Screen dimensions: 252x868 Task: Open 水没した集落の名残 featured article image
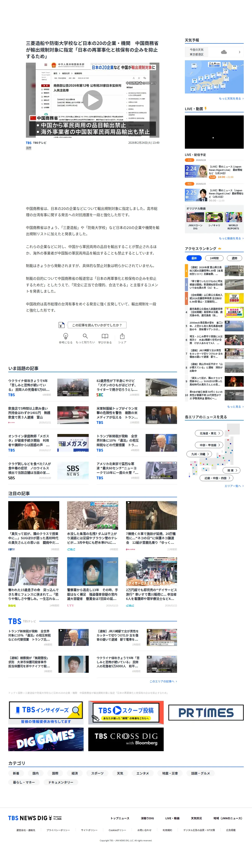[x=93, y=515]
